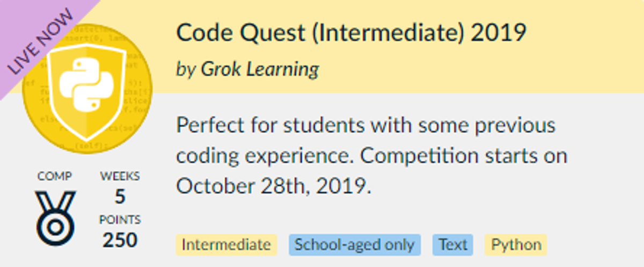This screenshot has width=644, height=267.
Task: Click the "coding experience" description text
Action: click(265, 156)
